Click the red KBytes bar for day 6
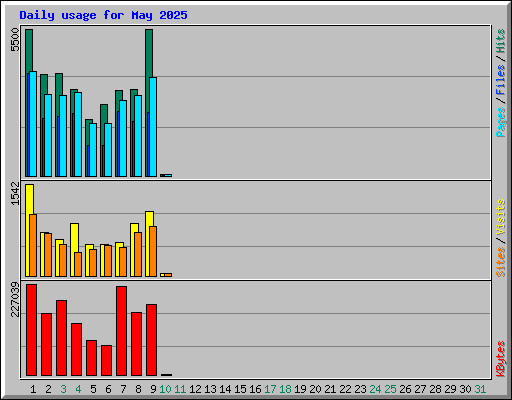Screen dimensions: 512x400 pos(106,360)
